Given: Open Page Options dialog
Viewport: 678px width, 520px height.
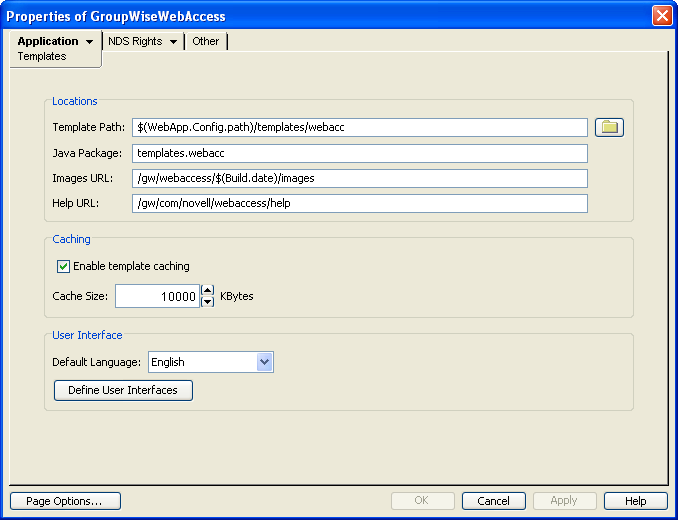Looking at the screenshot, I should click(65, 501).
